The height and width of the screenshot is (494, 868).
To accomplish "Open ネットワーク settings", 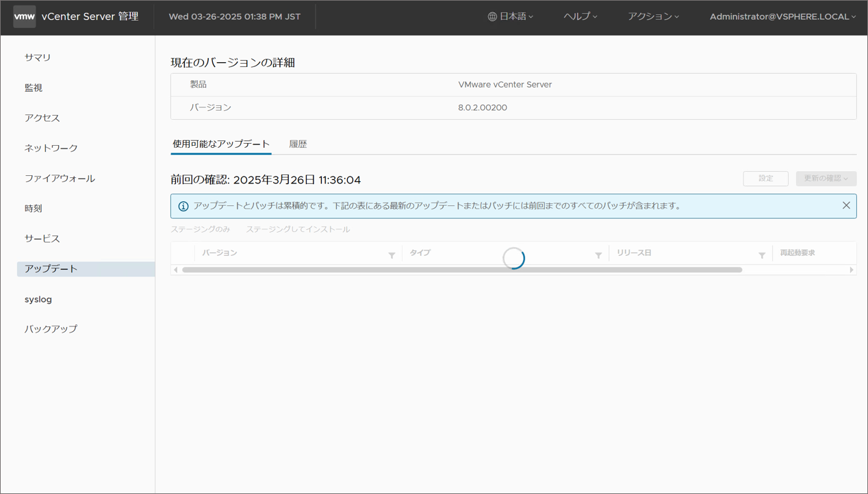I will click(x=51, y=148).
